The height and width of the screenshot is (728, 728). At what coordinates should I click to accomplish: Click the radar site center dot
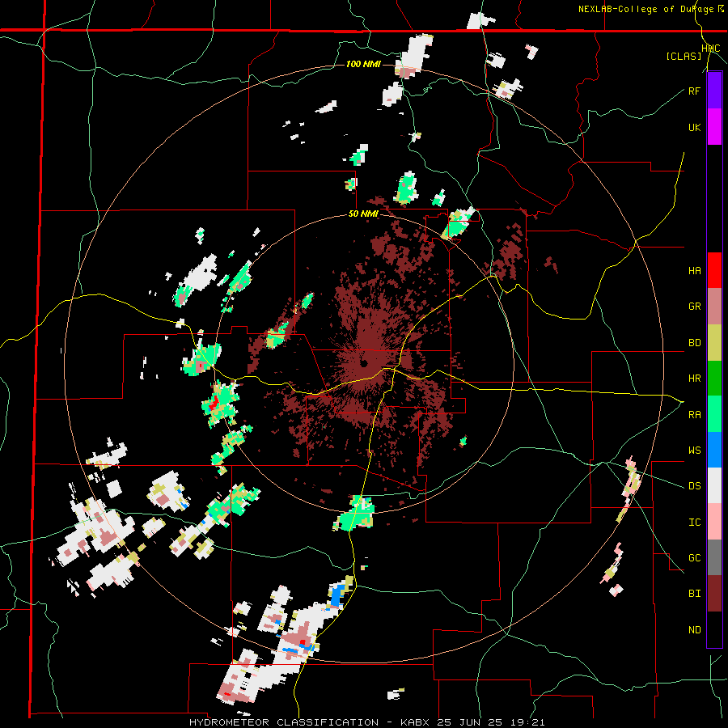pyautogui.click(x=364, y=363)
